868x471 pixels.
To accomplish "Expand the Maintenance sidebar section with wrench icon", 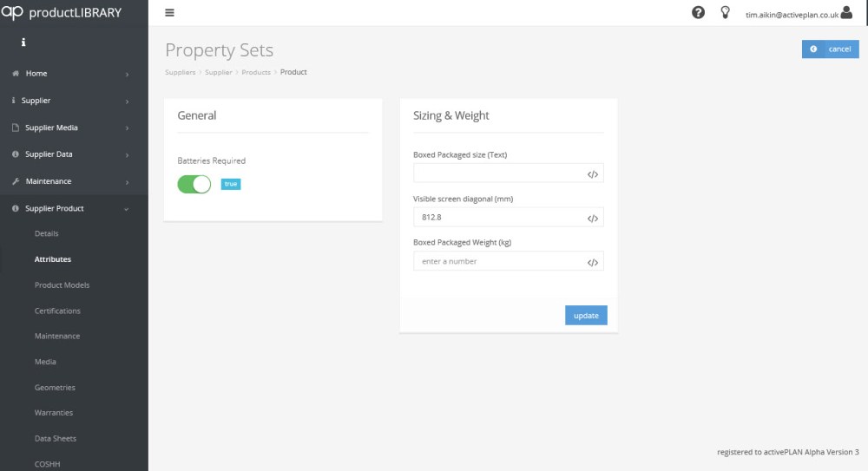I will point(74,181).
